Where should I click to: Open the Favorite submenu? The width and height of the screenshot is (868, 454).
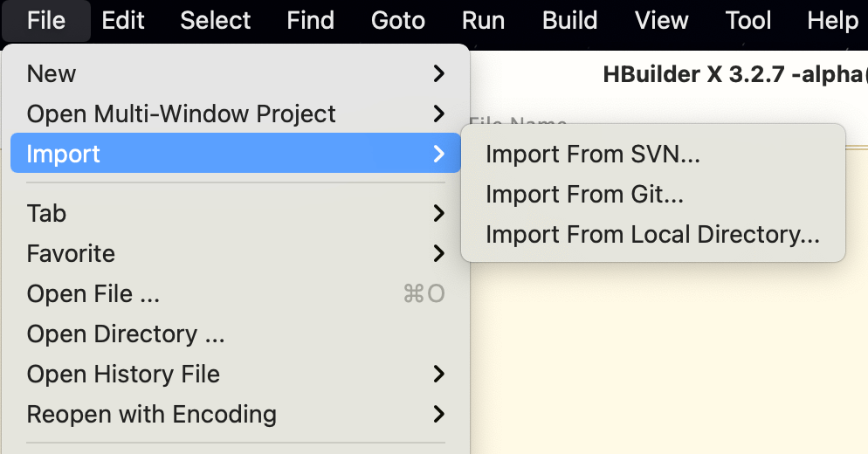tap(235, 253)
